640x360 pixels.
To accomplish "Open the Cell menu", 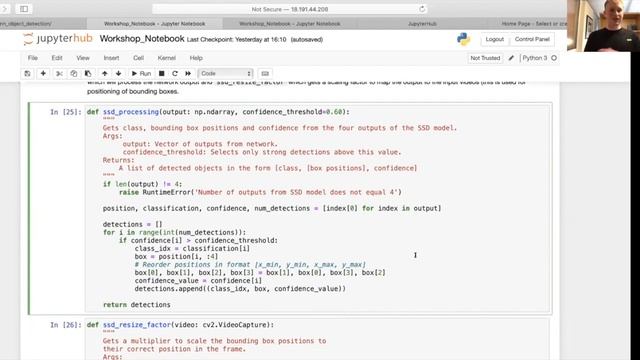I will 138,58.
